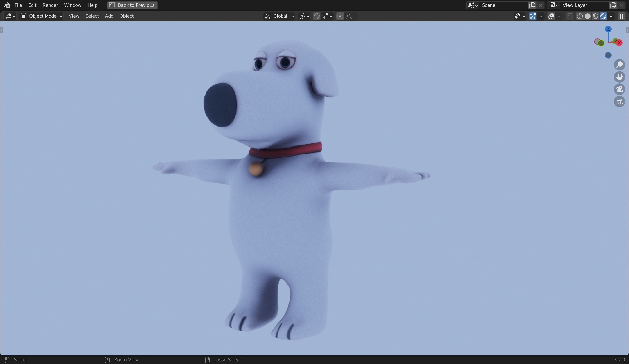629x364 pixels.
Task: Toggle proportional editing
Action: click(x=340, y=16)
